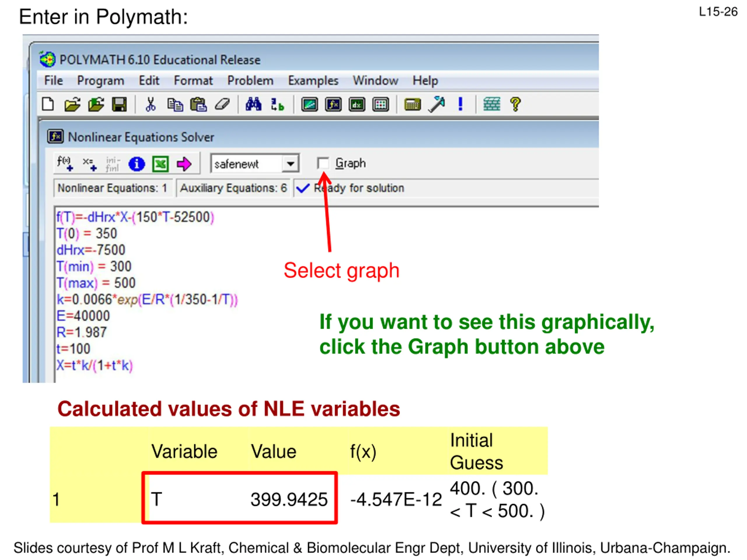
Task: Click the initial guess cell '400. ( 300. < T < 500. )'
Action: click(497, 500)
